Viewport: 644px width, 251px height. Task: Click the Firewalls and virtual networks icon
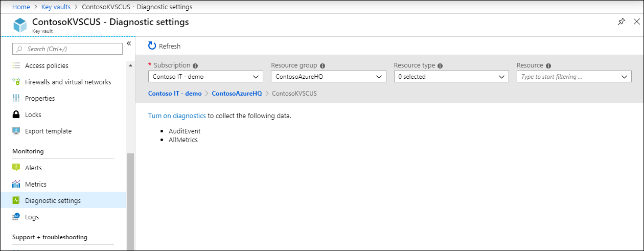(x=16, y=82)
